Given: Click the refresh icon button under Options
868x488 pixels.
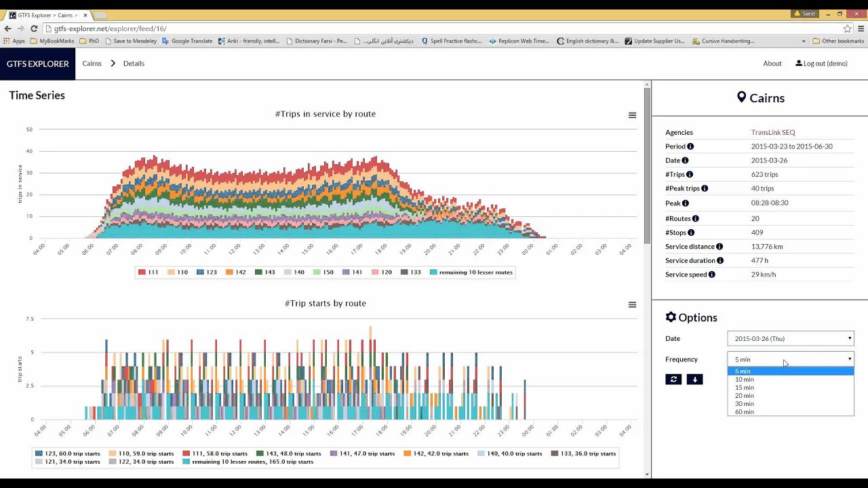Looking at the screenshot, I should 673,380.
